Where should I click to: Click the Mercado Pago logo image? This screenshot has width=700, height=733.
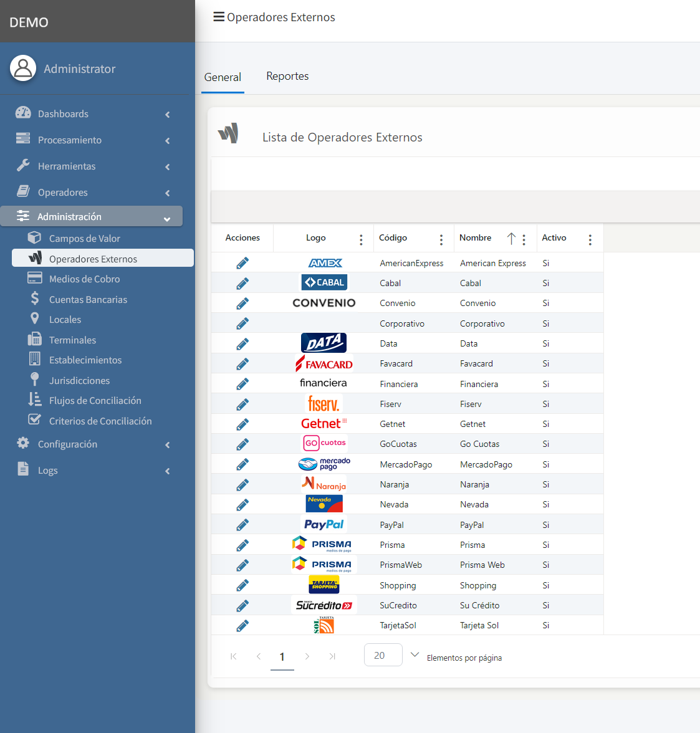324,464
